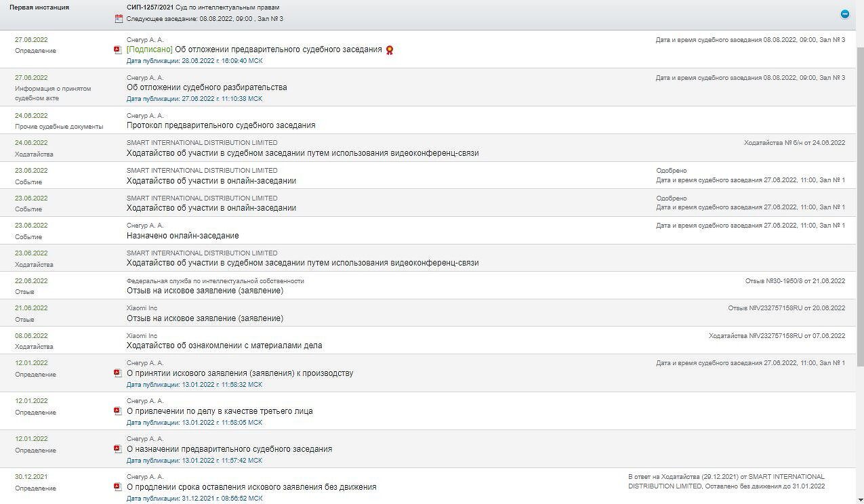Open Об отложении судебного разбирательства document

click(207, 87)
